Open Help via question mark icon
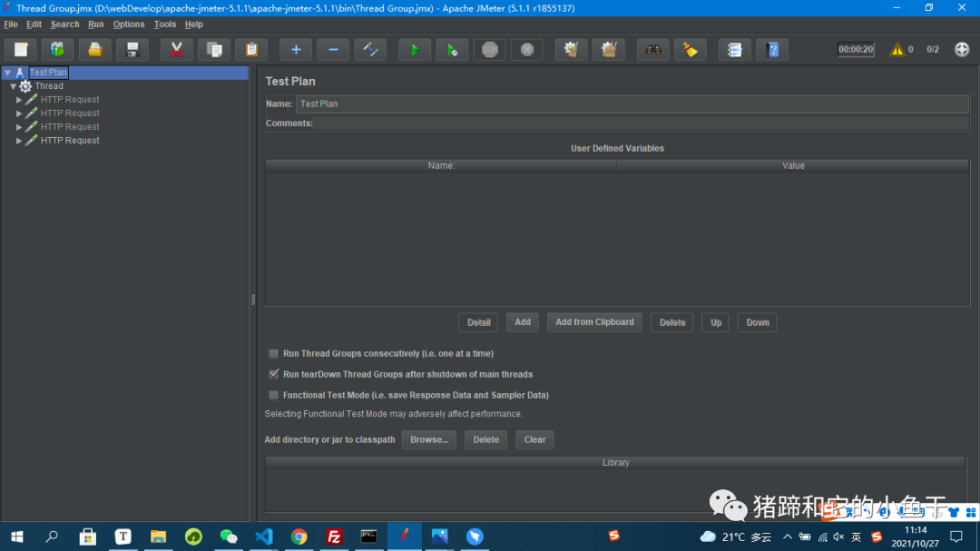 pyautogui.click(x=772, y=49)
